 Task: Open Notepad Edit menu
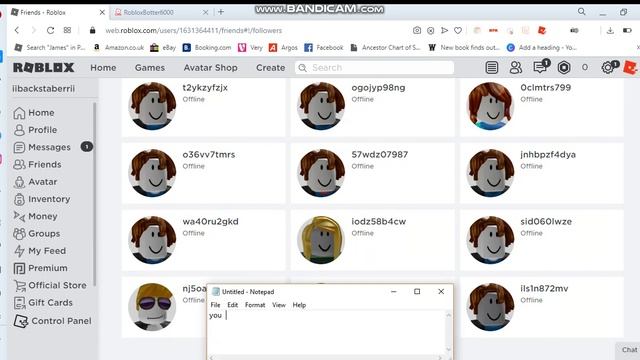point(232,305)
